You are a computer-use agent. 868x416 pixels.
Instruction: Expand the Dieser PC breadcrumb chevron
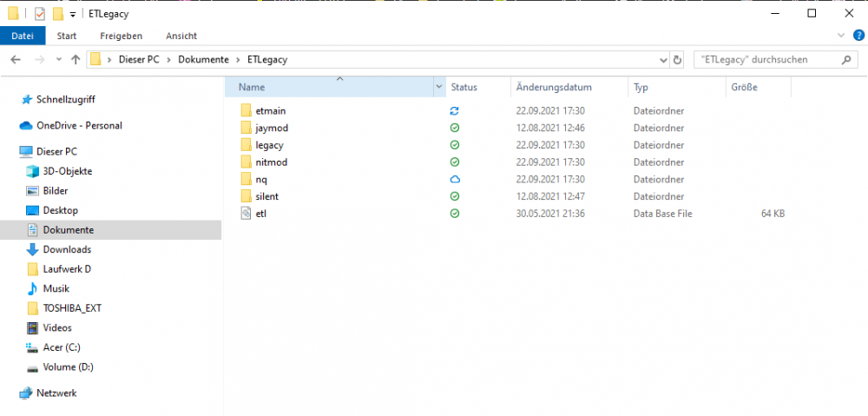click(x=169, y=60)
